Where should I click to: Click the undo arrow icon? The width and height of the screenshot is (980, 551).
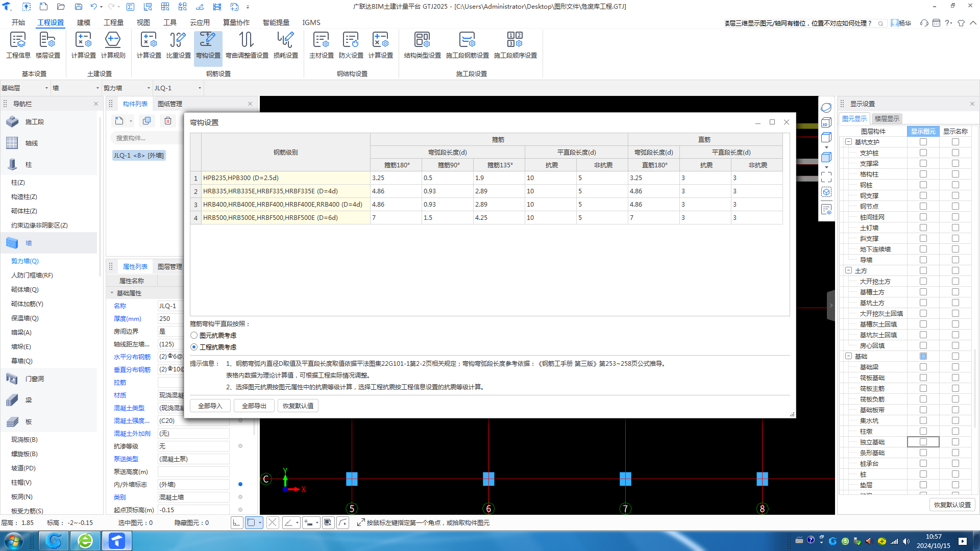point(93,7)
